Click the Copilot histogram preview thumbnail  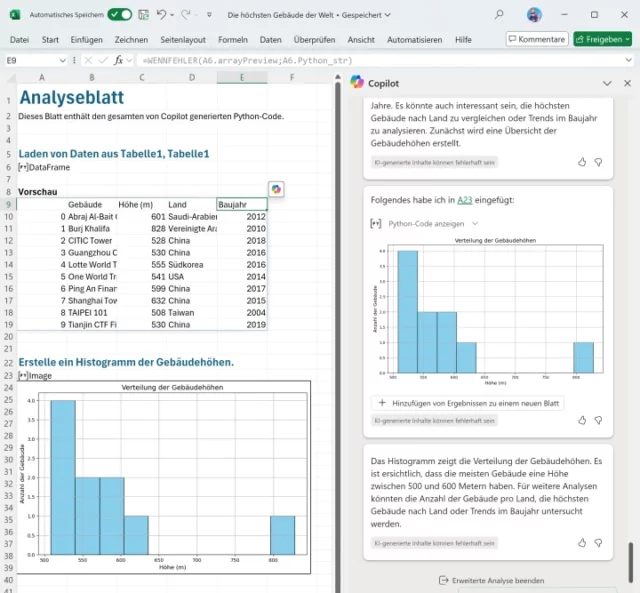[488, 311]
